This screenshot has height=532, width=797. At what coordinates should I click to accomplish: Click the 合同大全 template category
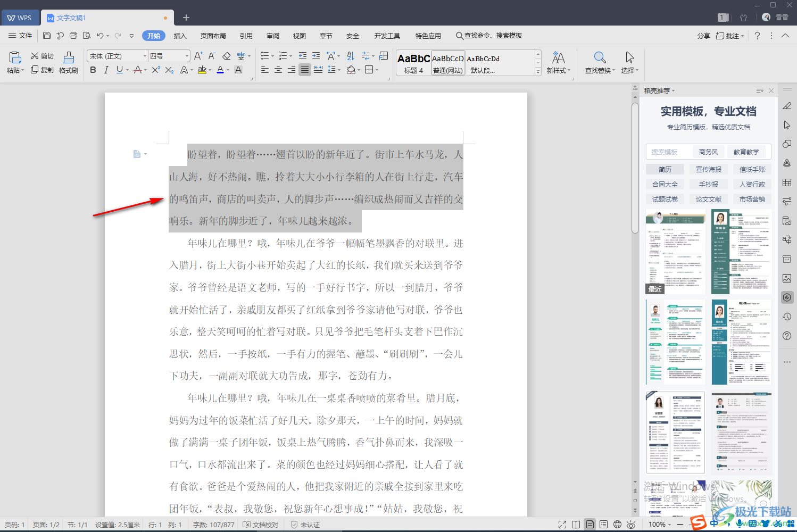tap(665, 184)
